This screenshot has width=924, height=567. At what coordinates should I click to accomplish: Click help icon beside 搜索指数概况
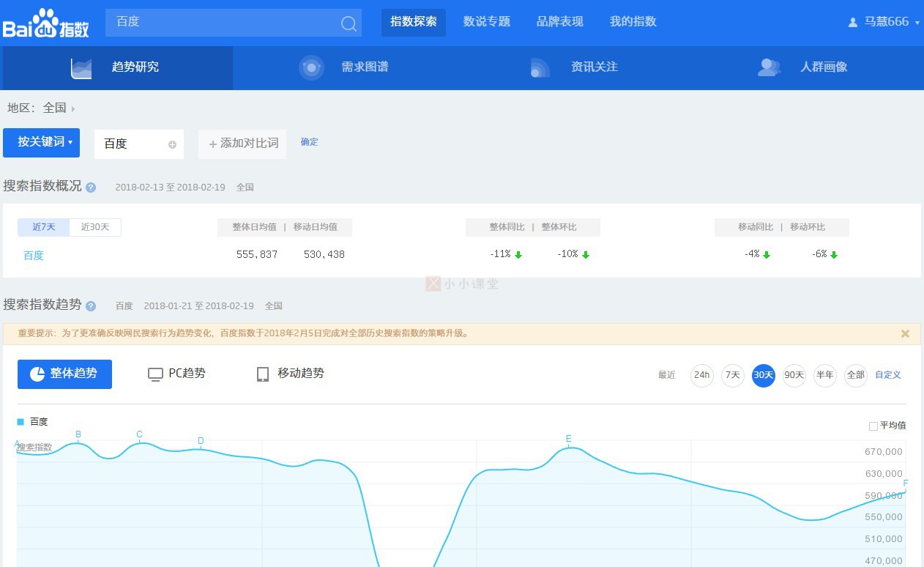(x=91, y=188)
